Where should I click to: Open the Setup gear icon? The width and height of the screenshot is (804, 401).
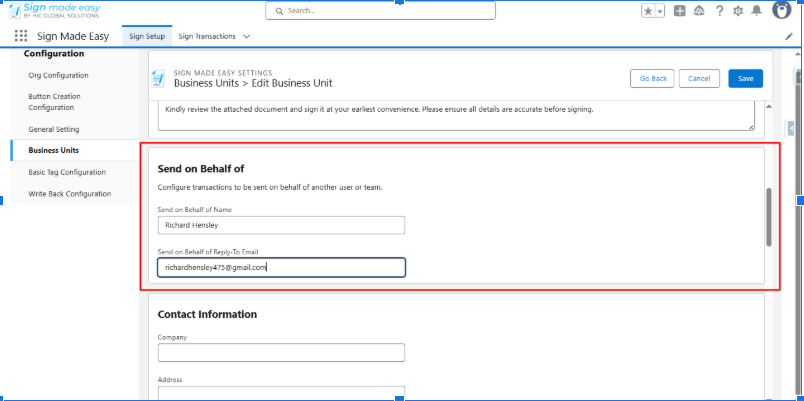(x=738, y=11)
